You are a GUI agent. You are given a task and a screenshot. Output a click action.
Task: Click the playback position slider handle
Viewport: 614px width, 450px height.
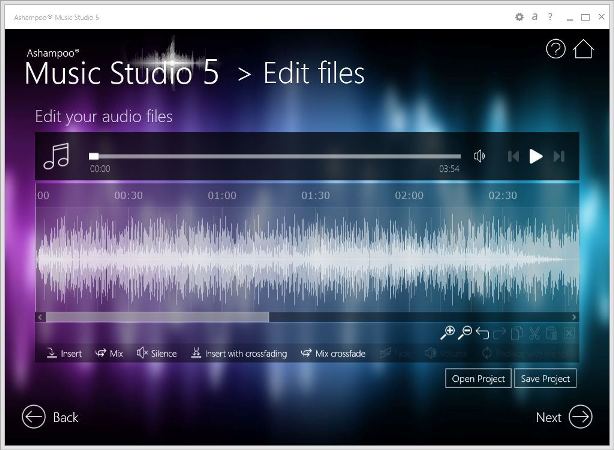click(x=94, y=156)
